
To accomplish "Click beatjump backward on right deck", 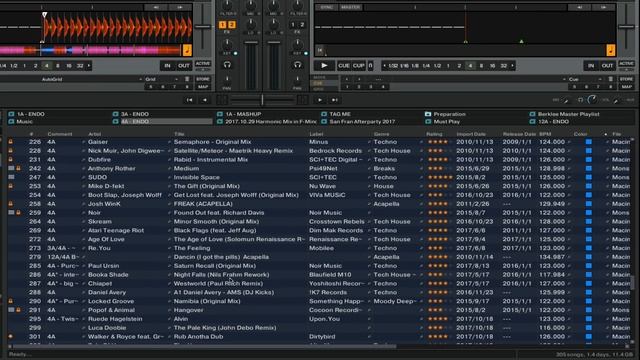I will click(x=580, y=7).
